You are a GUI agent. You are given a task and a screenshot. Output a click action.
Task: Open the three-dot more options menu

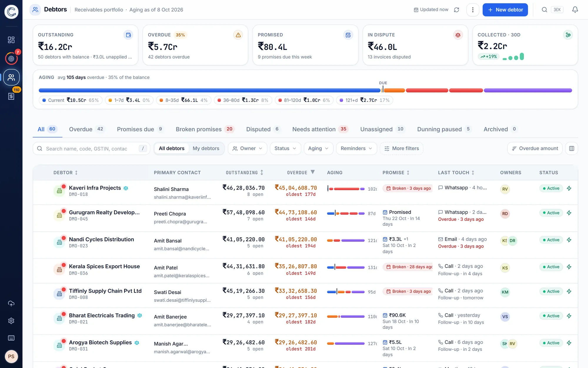(473, 10)
